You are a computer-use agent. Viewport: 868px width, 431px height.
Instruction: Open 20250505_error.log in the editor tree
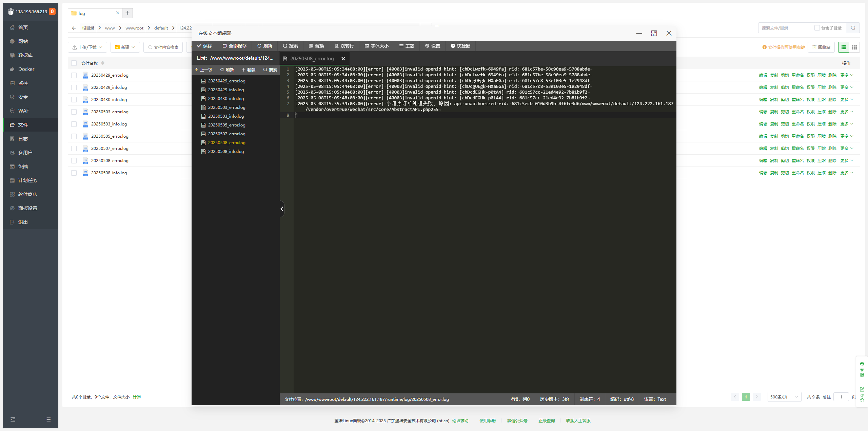point(226,125)
